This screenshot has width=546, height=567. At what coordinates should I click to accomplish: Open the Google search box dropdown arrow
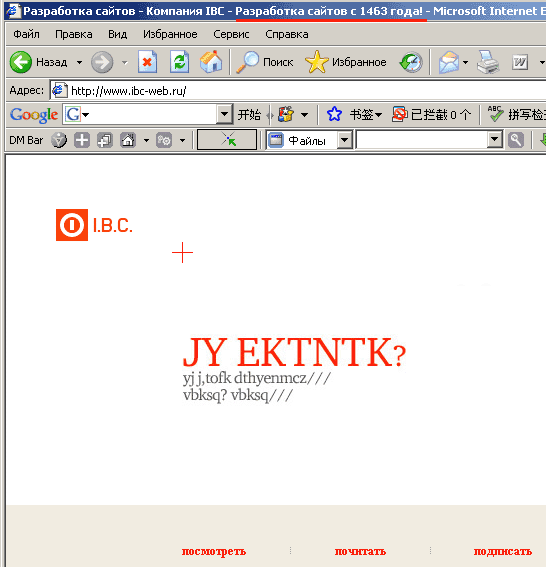(224, 114)
